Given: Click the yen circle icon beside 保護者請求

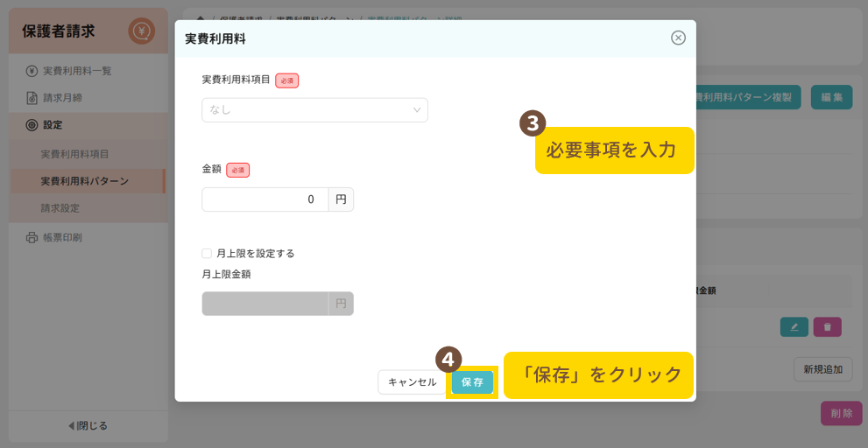Looking at the screenshot, I should [x=141, y=31].
